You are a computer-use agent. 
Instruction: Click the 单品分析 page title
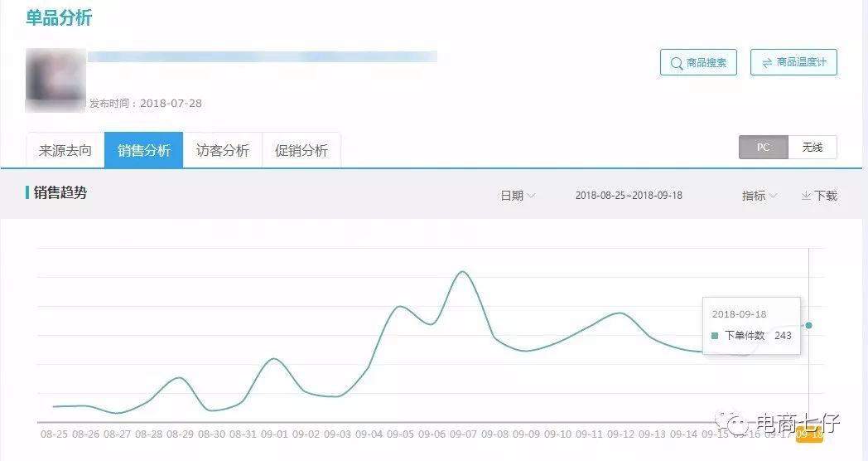tap(59, 17)
